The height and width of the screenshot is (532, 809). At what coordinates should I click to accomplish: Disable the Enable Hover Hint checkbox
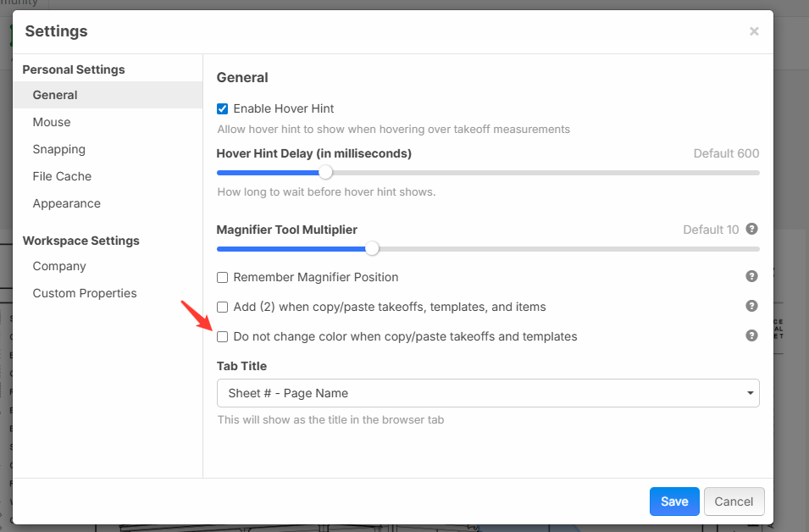pyautogui.click(x=223, y=108)
